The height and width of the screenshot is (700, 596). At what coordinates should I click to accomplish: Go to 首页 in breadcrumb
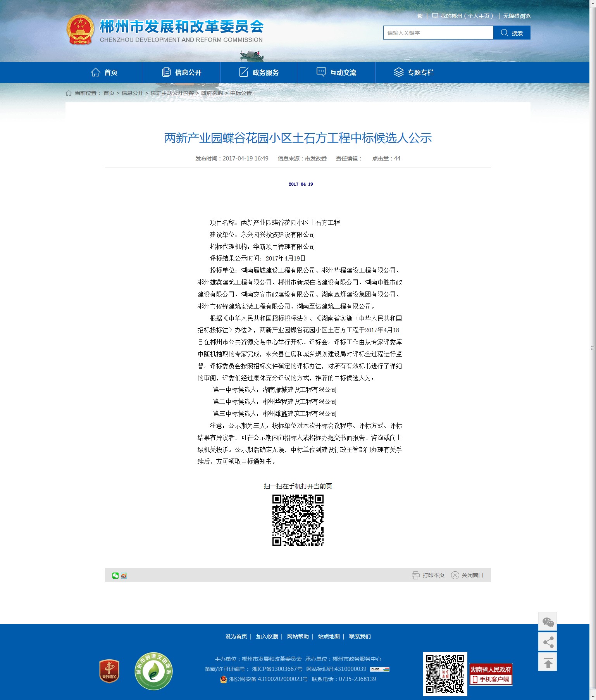(109, 93)
